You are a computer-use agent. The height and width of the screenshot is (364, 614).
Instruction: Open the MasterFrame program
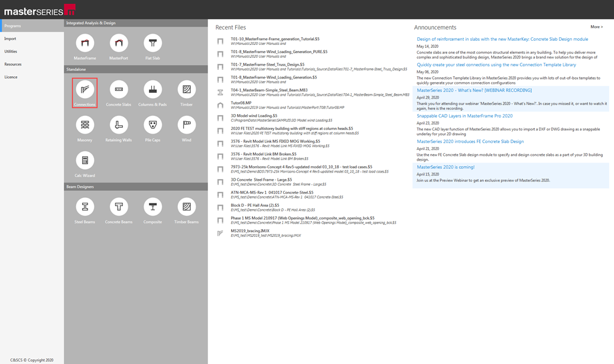[x=85, y=44]
